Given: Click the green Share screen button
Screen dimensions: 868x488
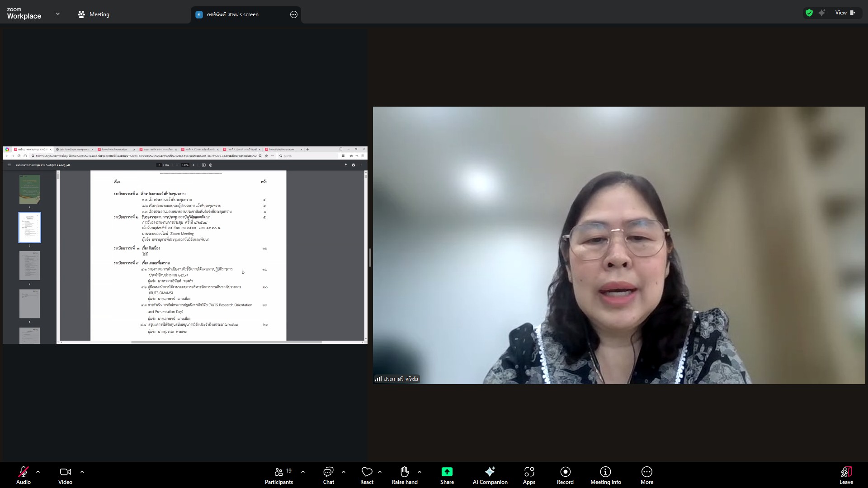Looking at the screenshot, I should (x=447, y=475).
